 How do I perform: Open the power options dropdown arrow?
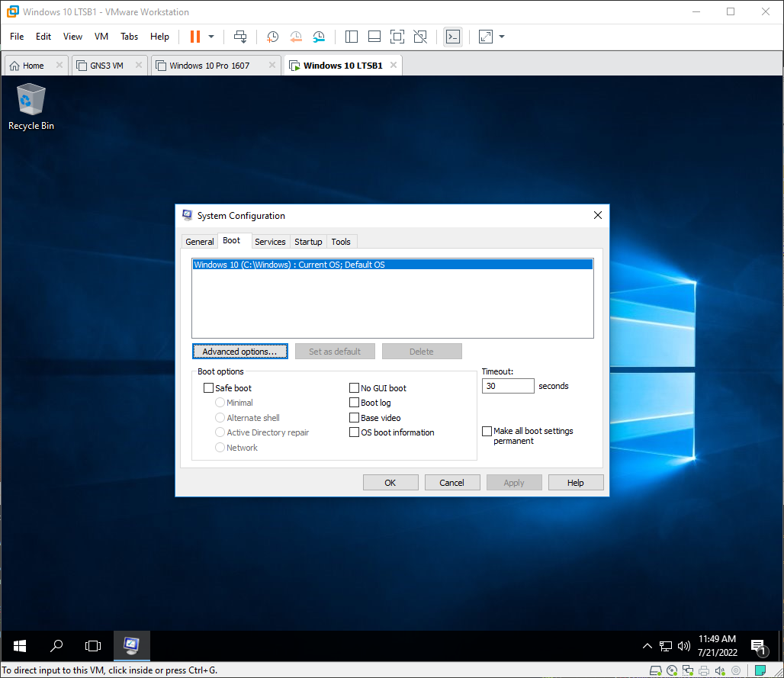[211, 37]
